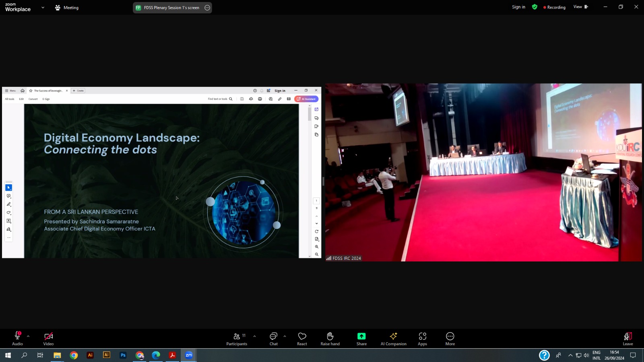The width and height of the screenshot is (644, 362).
Task: Click the link share icon in Acrobat toolbar
Action: [280, 99]
